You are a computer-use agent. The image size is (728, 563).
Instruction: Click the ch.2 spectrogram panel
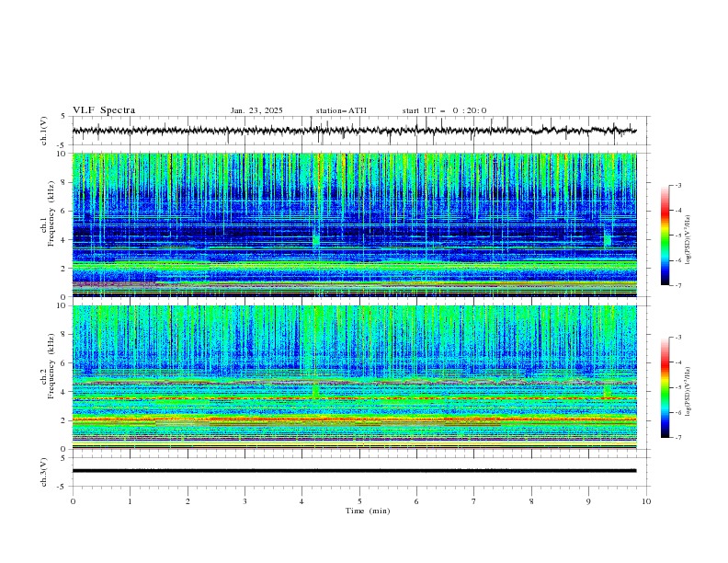pos(355,377)
